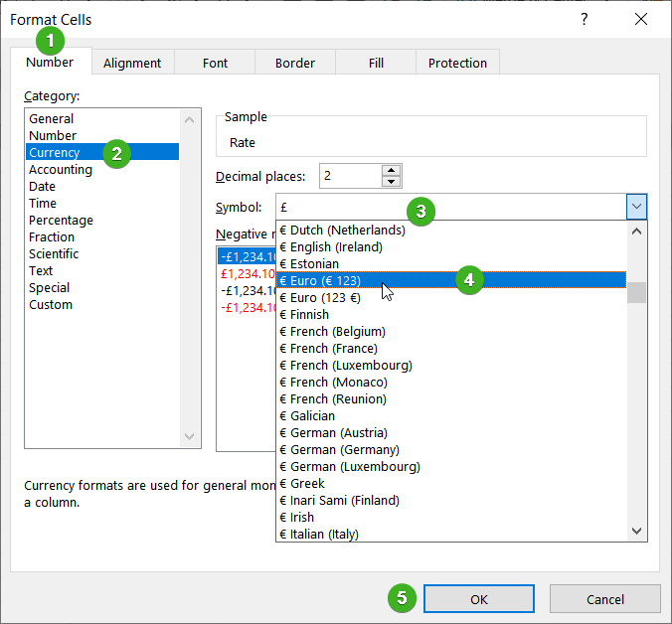Switch to the Number tab
Screen dimensions: 672x624
coord(51,62)
